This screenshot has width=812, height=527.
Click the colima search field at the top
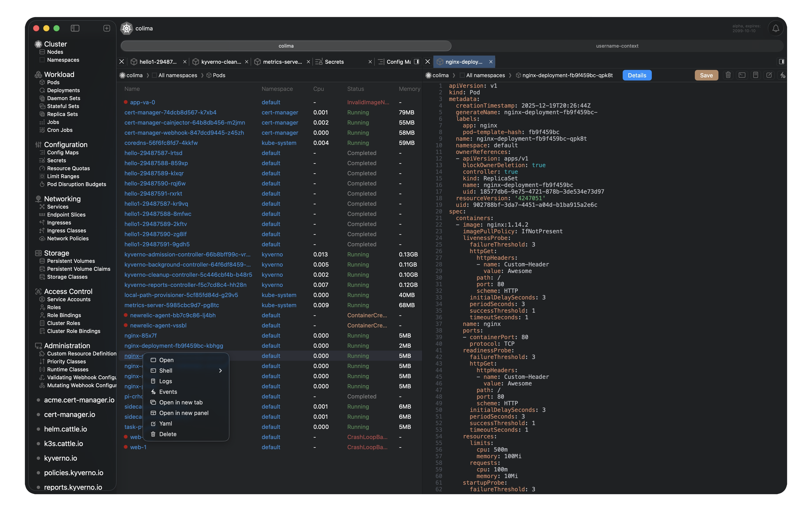click(286, 46)
